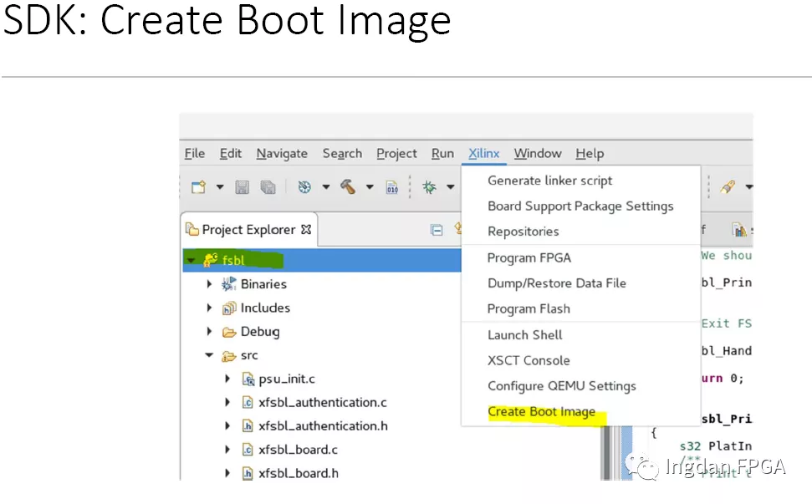
Task: Select Binaries in project tree
Action: point(263,284)
